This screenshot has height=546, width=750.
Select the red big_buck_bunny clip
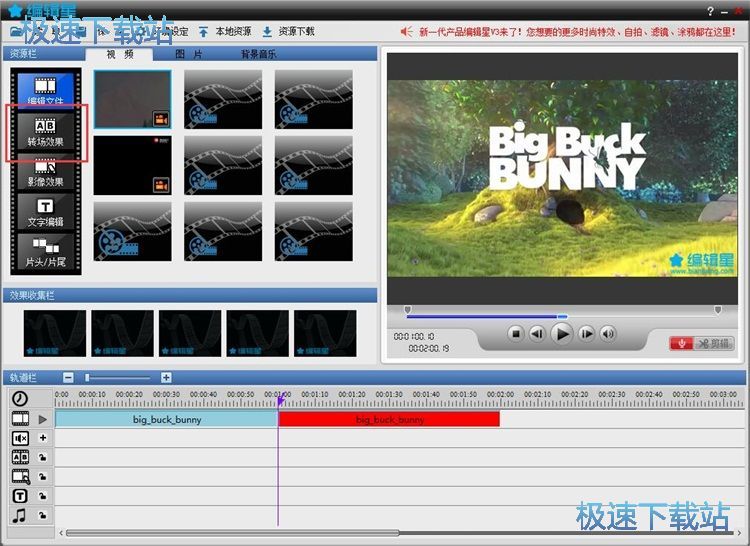(x=389, y=419)
